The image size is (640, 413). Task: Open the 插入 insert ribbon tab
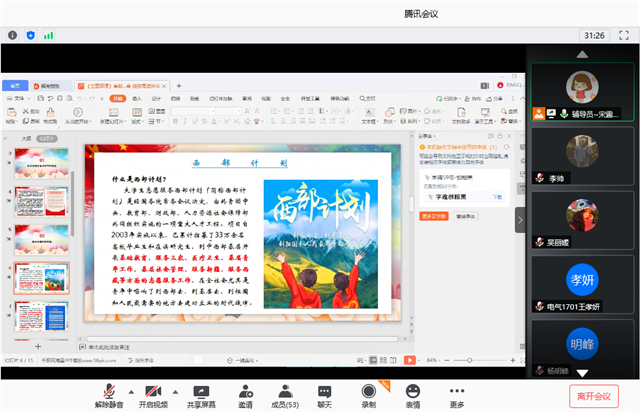tap(137, 98)
